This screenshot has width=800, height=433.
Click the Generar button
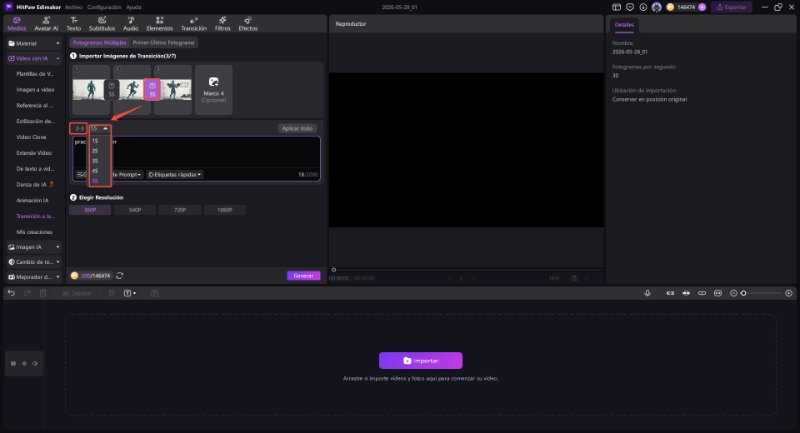point(304,275)
